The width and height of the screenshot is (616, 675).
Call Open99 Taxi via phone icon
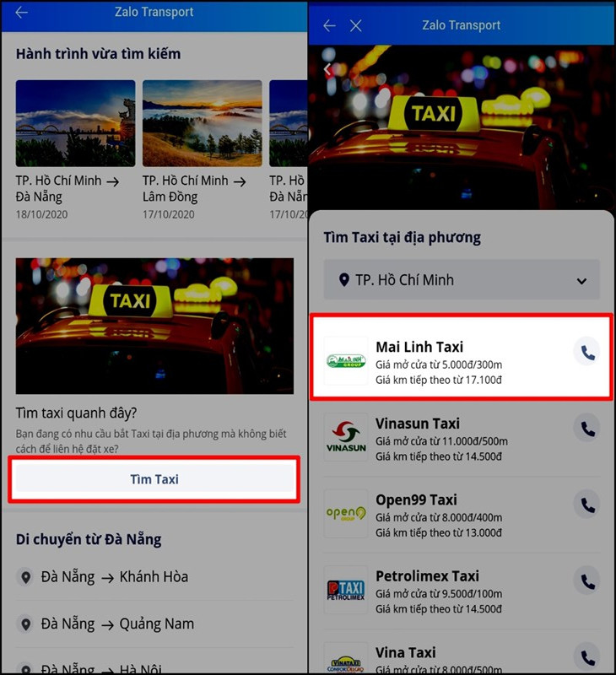tap(587, 505)
